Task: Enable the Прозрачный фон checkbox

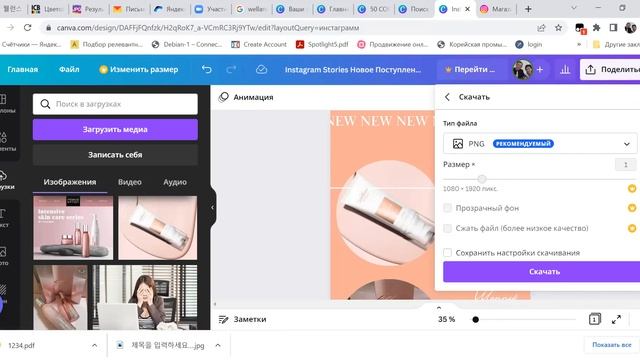Action: click(447, 208)
